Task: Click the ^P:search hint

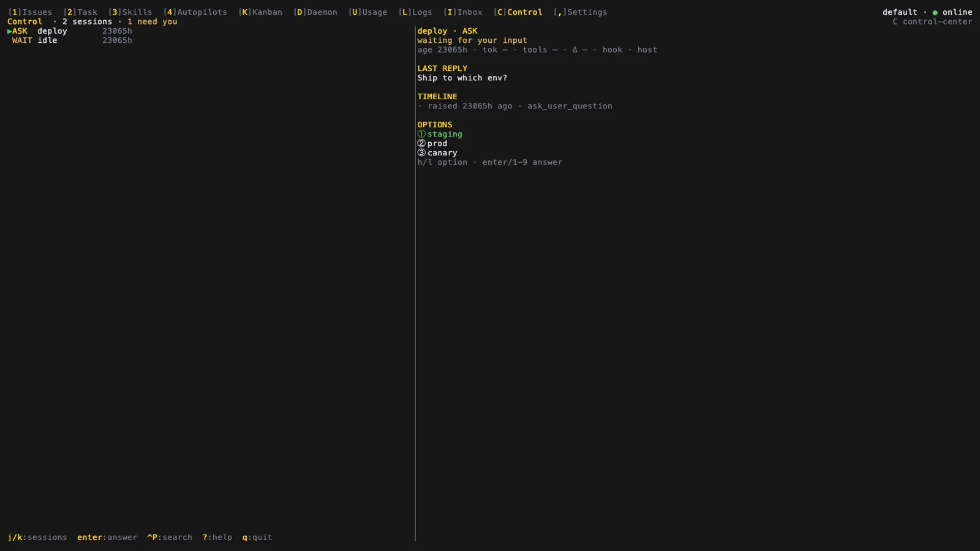Action: pyautogui.click(x=170, y=538)
